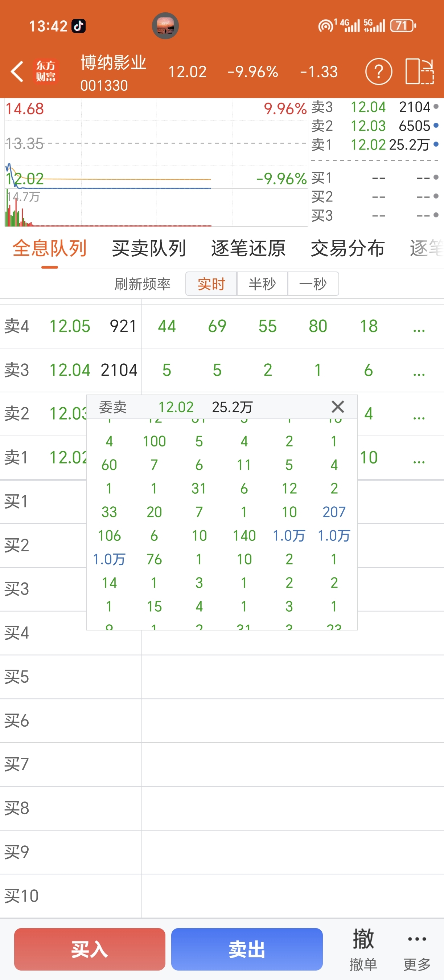The image size is (444, 980).
Task: Tap the 买8 row label
Action: pos(16,808)
